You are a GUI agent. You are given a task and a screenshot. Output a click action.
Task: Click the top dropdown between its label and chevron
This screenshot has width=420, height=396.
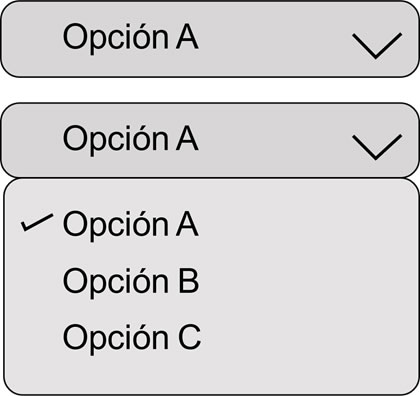click(275, 39)
